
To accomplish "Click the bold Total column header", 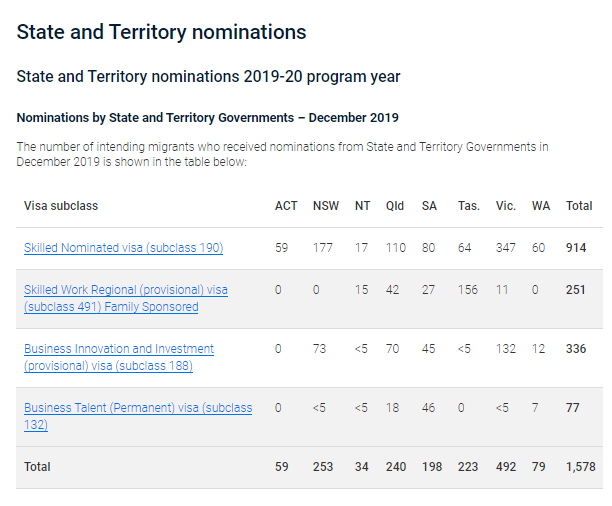I will pyautogui.click(x=579, y=206).
